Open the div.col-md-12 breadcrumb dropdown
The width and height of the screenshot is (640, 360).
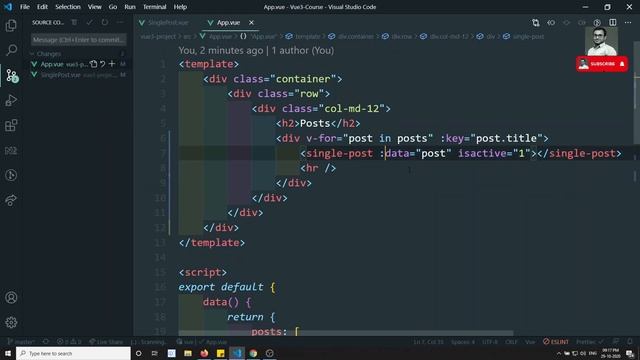[448, 37]
